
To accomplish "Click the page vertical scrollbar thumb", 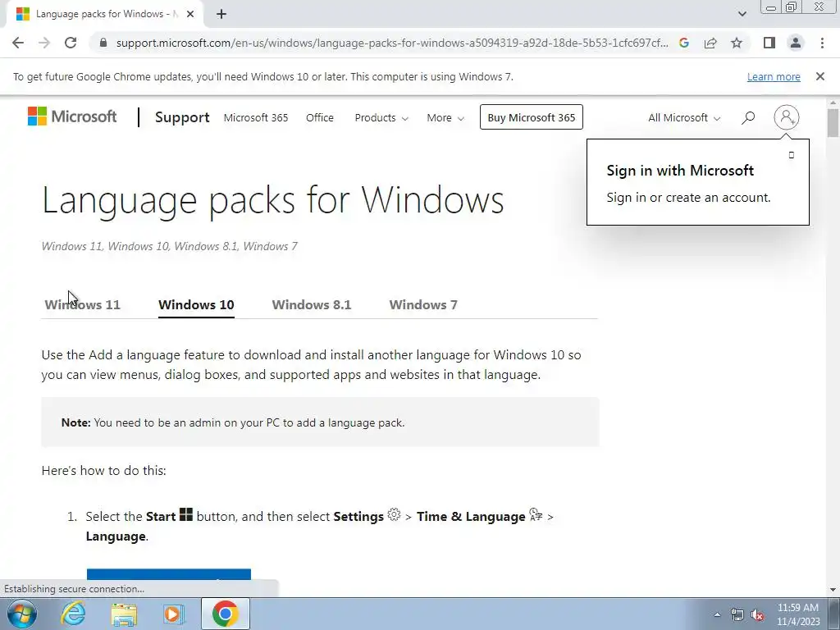I will 833,123.
